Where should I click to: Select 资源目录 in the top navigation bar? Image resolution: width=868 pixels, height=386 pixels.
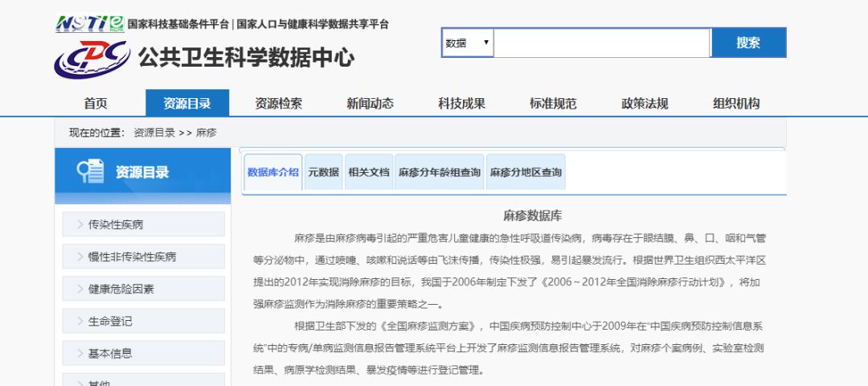pos(187,104)
